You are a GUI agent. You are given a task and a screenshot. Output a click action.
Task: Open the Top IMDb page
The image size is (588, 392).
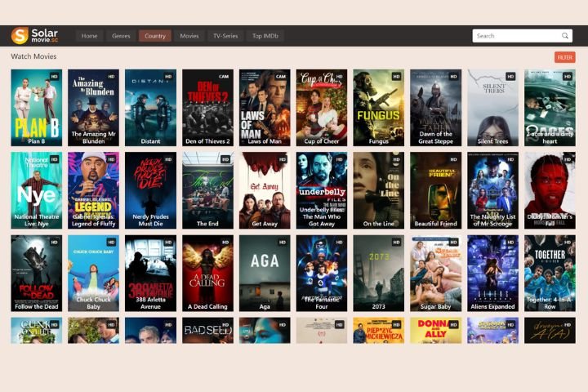pos(265,36)
